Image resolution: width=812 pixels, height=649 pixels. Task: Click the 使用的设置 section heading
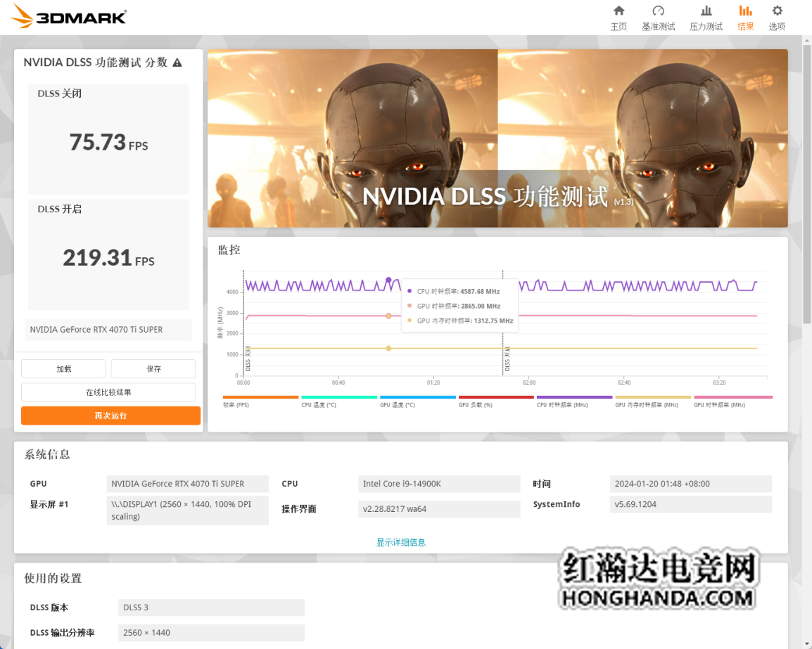53,578
